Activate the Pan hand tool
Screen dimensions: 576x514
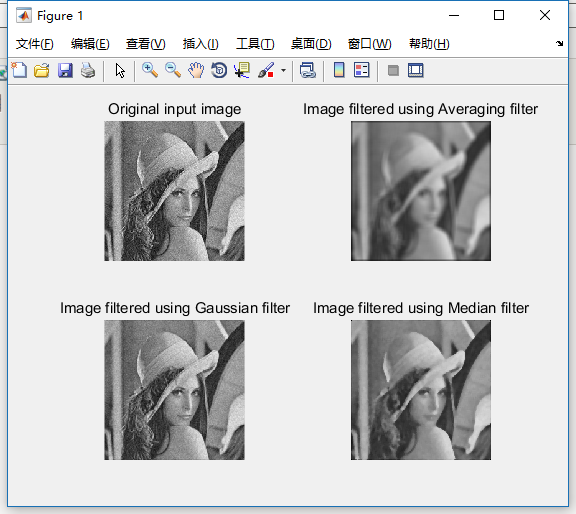(196, 70)
